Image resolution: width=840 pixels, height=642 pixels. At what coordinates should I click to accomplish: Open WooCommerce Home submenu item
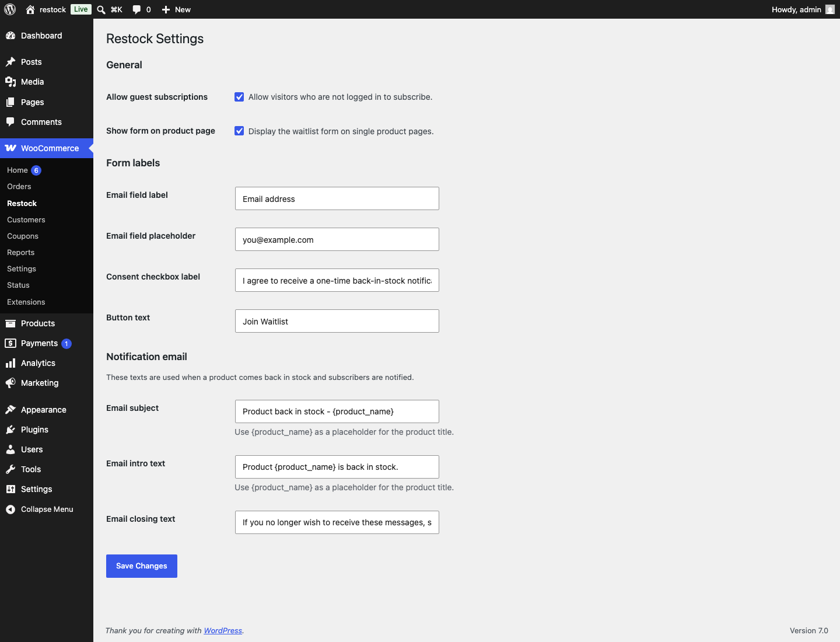pyautogui.click(x=17, y=170)
